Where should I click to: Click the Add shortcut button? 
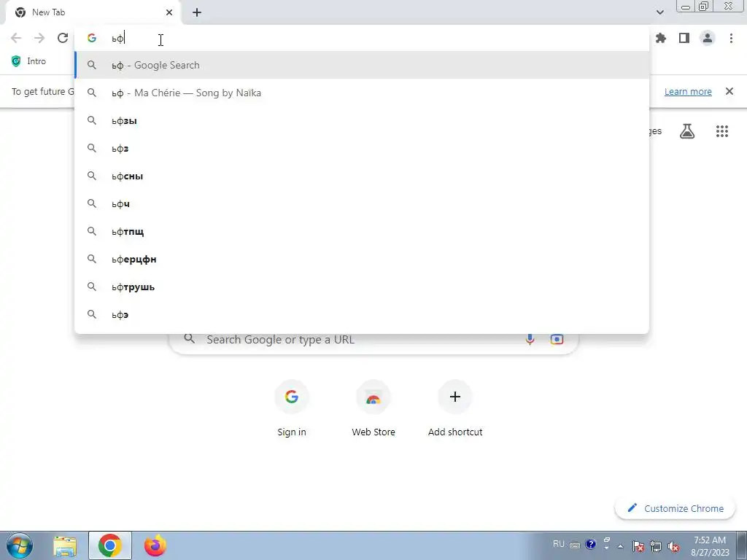pyautogui.click(x=455, y=408)
